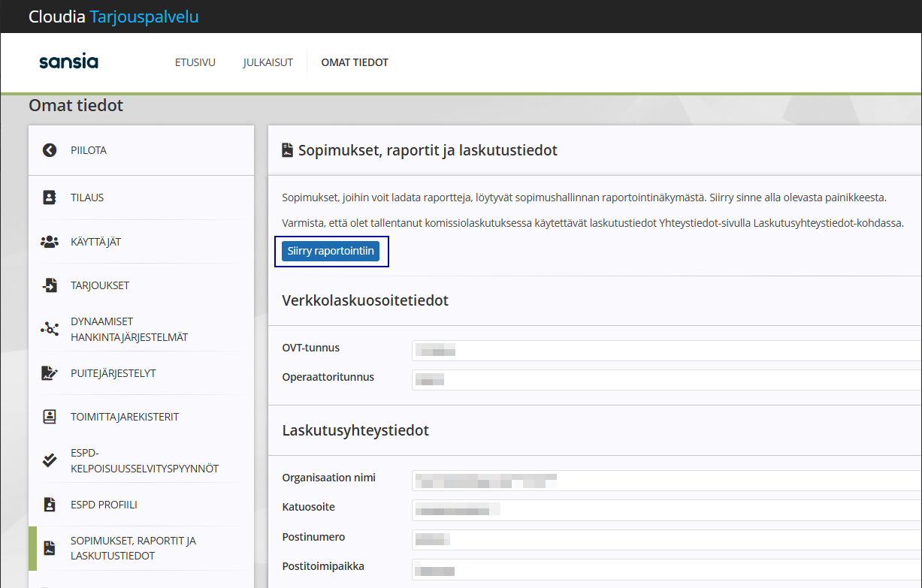Click the Postinumero label
The height and width of the screenshot is (588, 922).
tap(313, 537)
